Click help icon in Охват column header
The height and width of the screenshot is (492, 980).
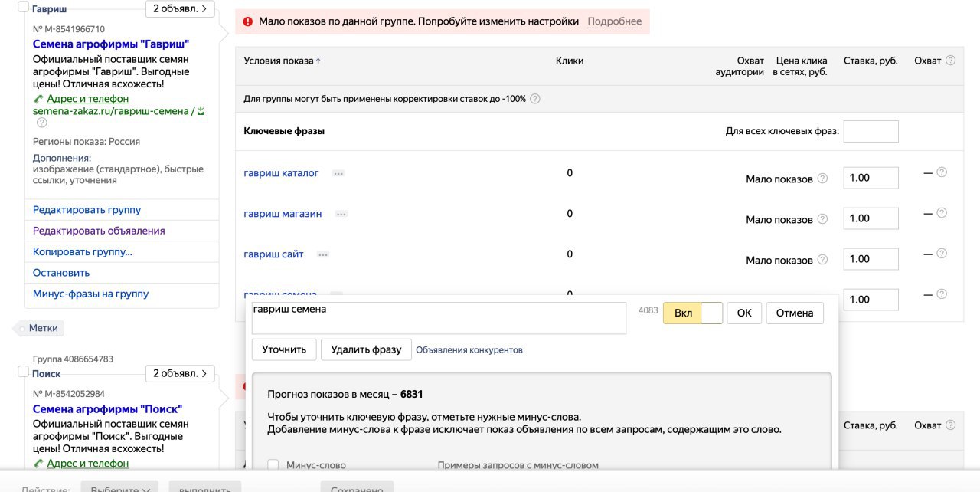pyautogui.click(x=950, y=61)
